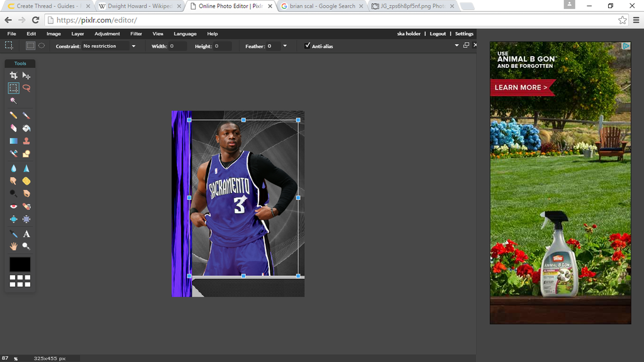The image size is (644, 362).
Task: Toggle the Anti-alias checkbox
Action: (307, 45)
